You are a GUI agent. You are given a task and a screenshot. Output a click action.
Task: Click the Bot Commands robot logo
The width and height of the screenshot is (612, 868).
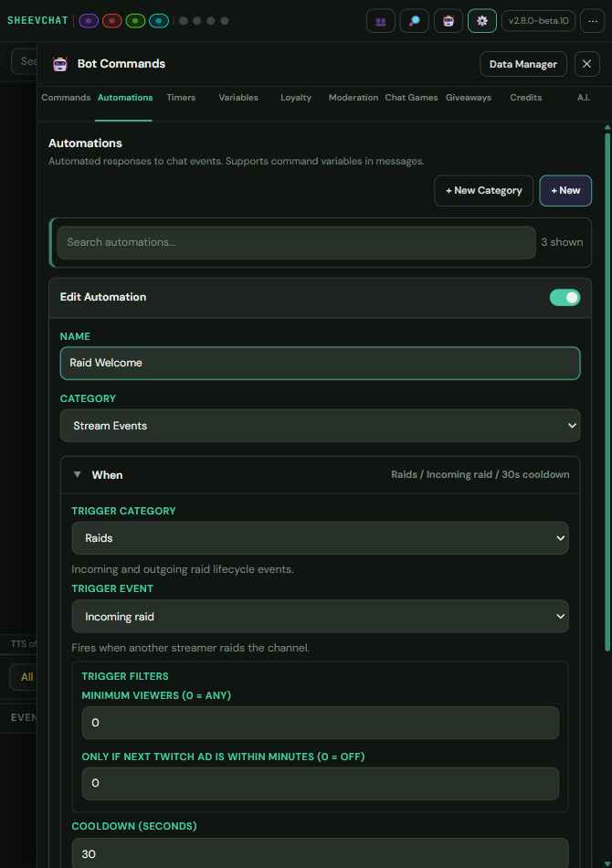59,64
